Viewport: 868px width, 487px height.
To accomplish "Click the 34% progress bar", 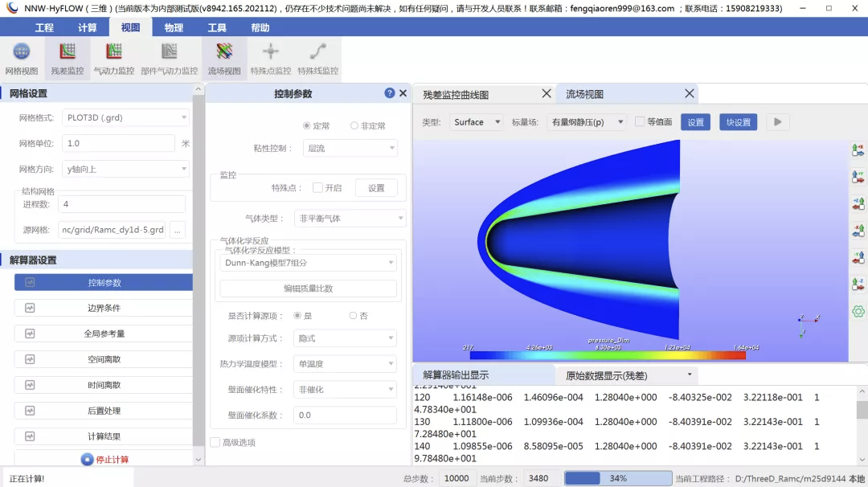I will pos(618,478).
